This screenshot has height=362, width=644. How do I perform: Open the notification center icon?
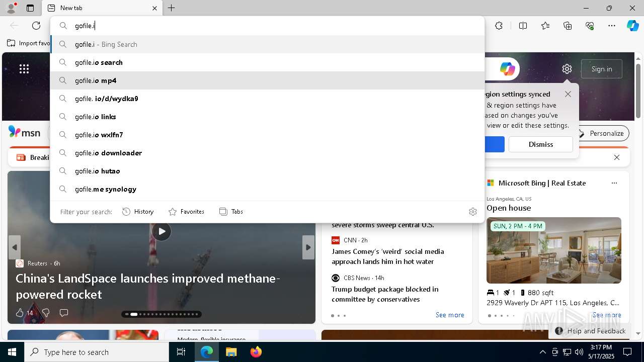coord(627,352)
